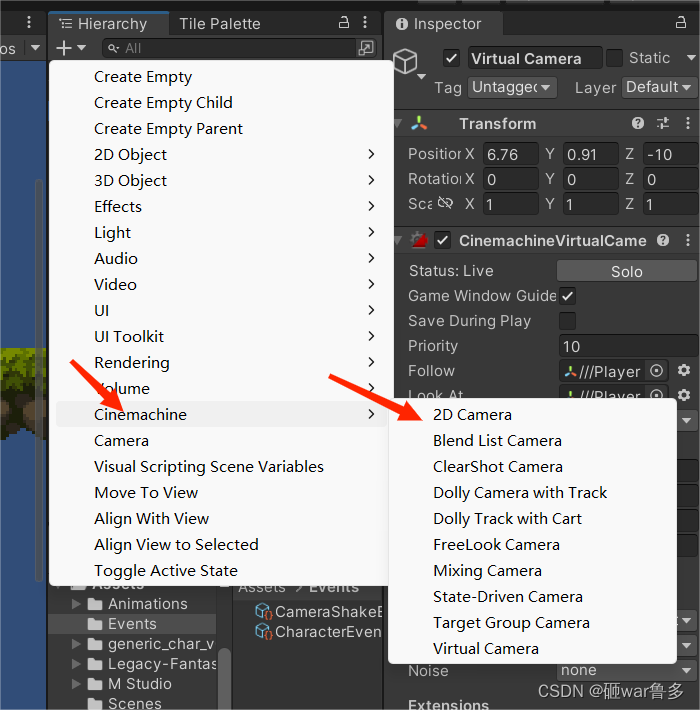Screen dimensions: 700x710
Task: Click the M Studio folder icon
Action: 95,683
